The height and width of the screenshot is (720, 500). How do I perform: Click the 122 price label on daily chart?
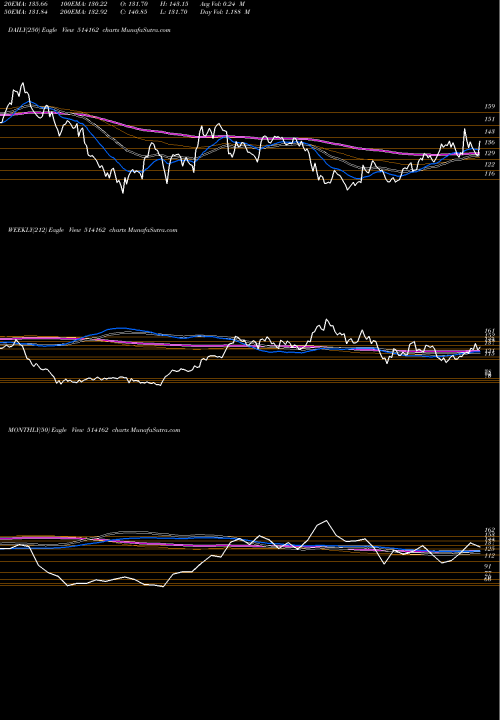pos(490,164)
